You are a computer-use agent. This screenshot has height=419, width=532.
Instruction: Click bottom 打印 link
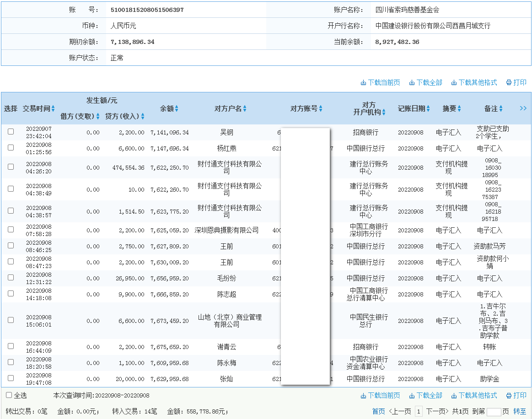click(x=520, y=396)
